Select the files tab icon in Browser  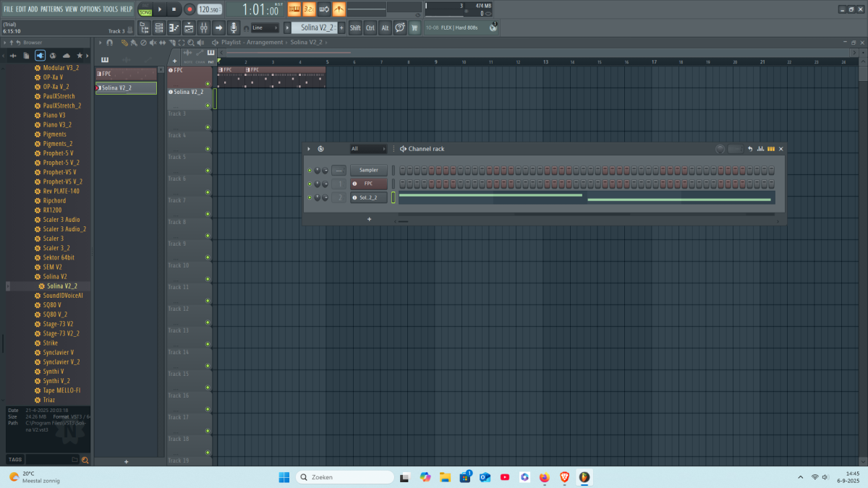click(x=27, y=56)
